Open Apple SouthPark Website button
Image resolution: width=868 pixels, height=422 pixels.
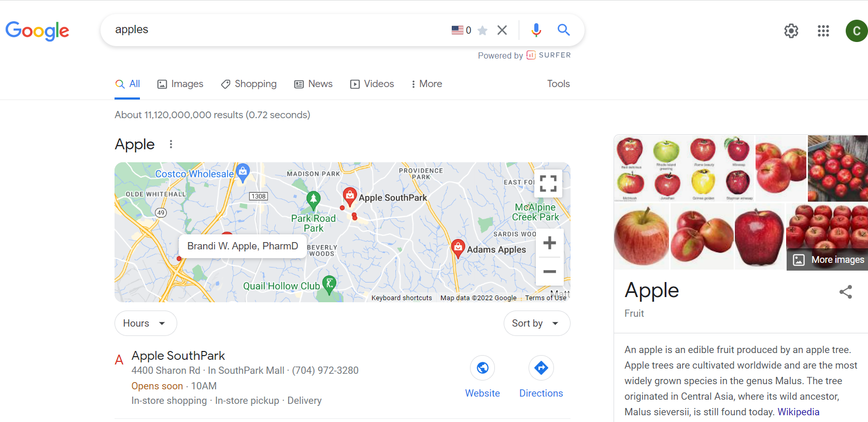[x=482, y=377]
